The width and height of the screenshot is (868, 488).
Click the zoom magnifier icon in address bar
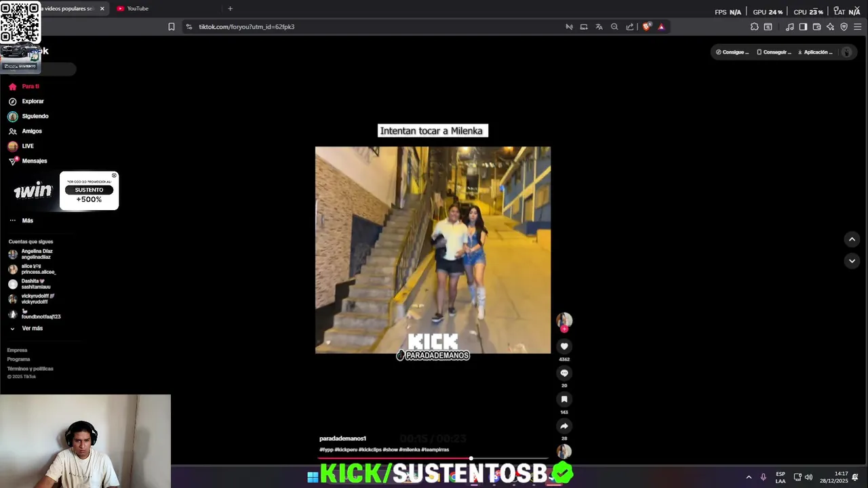coord(614,27)
